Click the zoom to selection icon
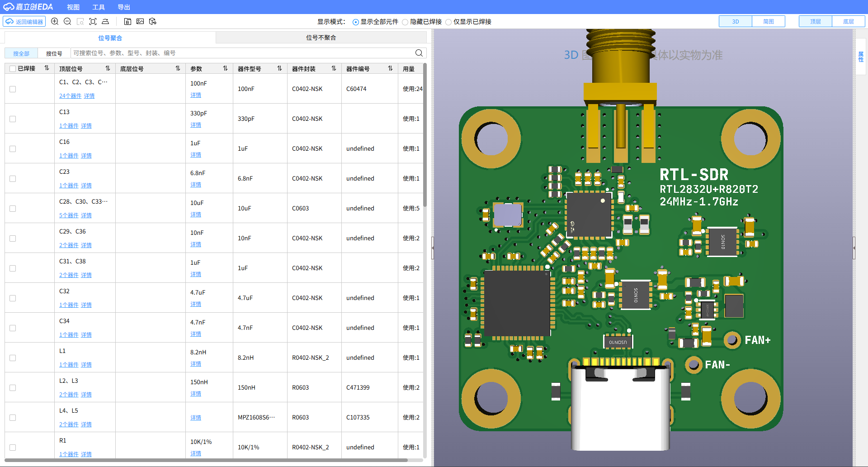This screenshot has width=868, height=467. (x=80, y=21)
